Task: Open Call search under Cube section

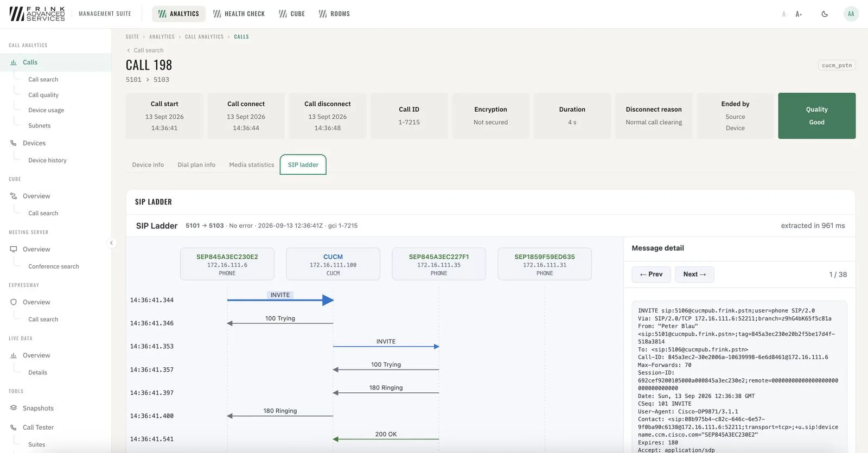Action: pyautogui.click(x=43, y=213)
